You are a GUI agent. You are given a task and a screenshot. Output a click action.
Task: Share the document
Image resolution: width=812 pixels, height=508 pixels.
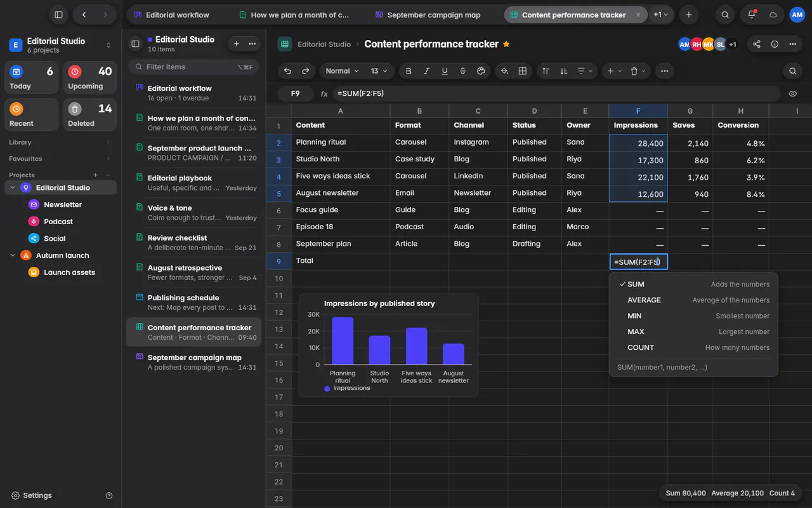coord(757,44)
